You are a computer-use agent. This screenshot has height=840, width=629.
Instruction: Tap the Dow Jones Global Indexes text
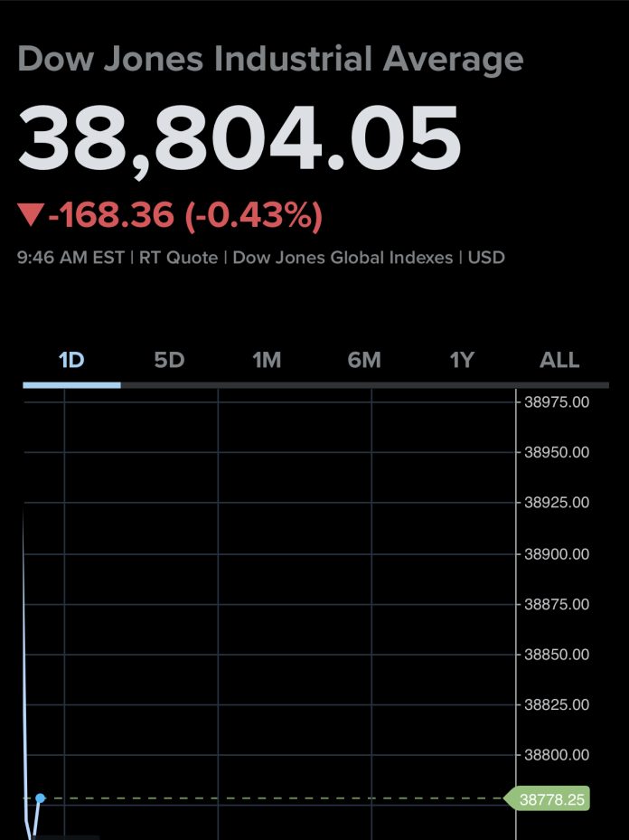[x=343, y=258]
